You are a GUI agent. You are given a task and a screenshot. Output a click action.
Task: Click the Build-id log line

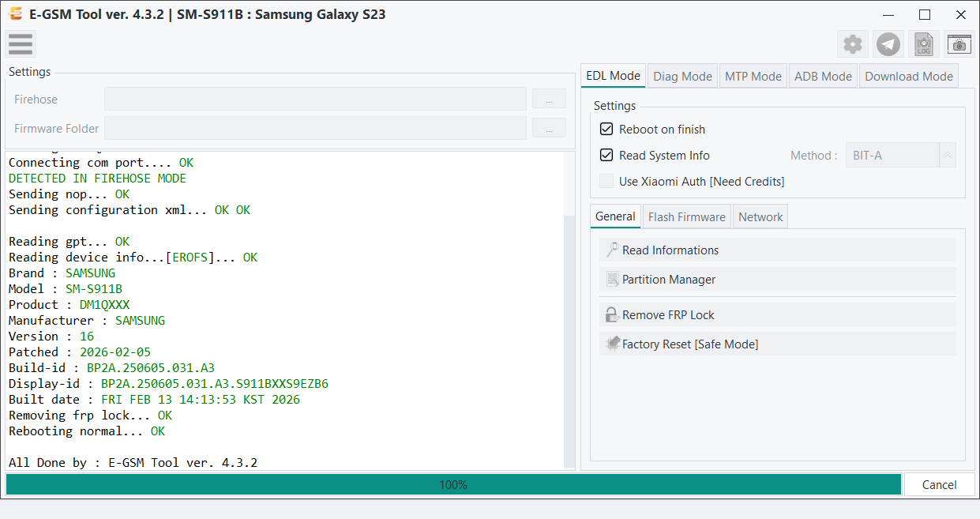coord(111,368)
